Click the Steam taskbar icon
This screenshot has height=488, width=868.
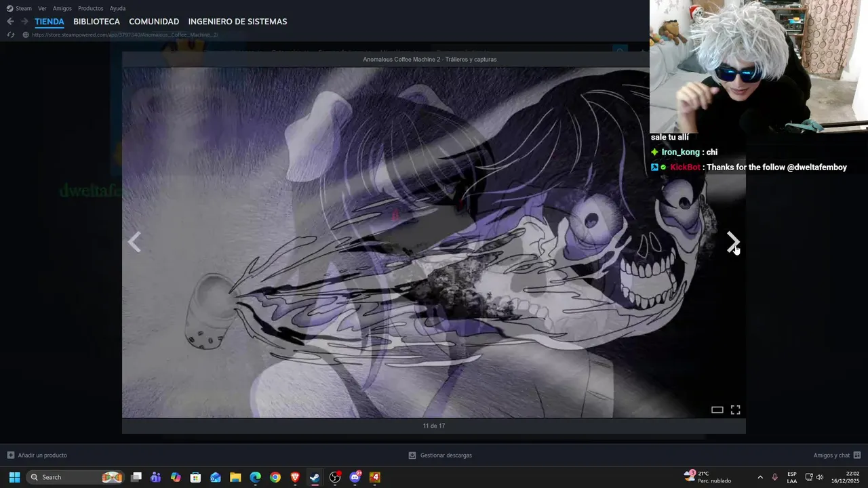(x=315, y=477)
